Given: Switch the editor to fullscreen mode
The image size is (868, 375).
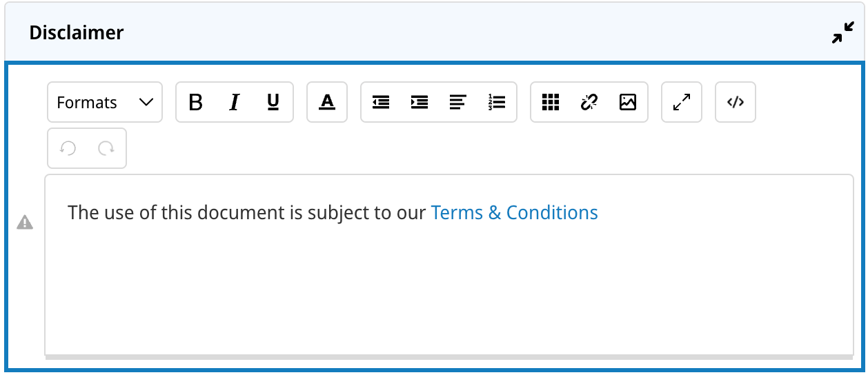Looking at the screenshot, I should pos(682,103).
